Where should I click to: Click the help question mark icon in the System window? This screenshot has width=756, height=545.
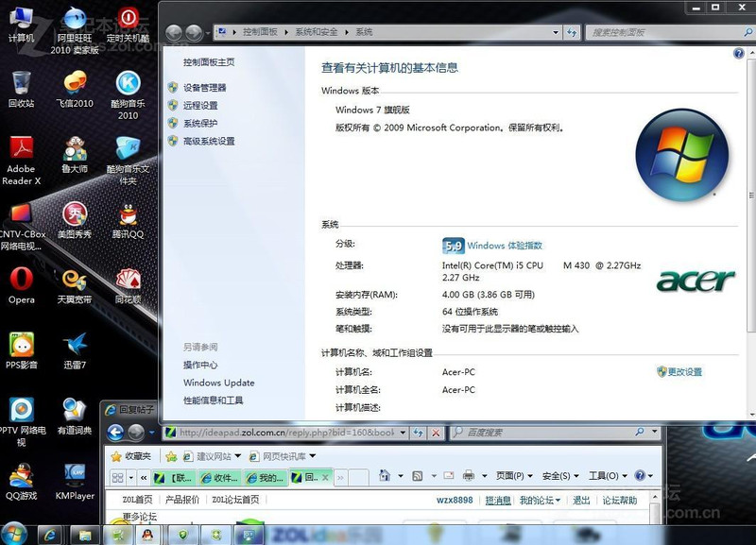pos(739,54)
